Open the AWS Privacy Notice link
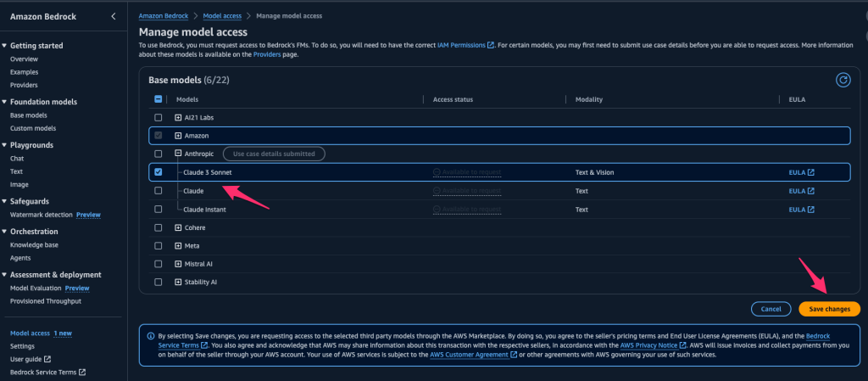 (654, 345)
